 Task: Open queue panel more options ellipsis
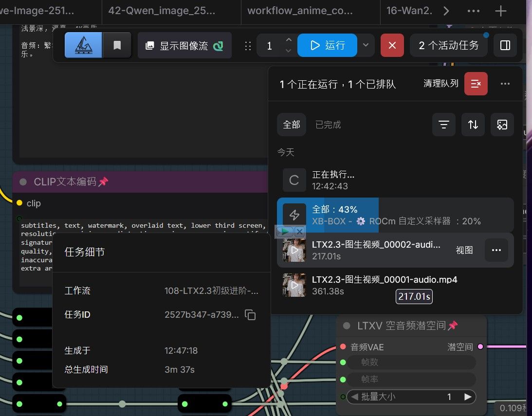pos(505,84)
